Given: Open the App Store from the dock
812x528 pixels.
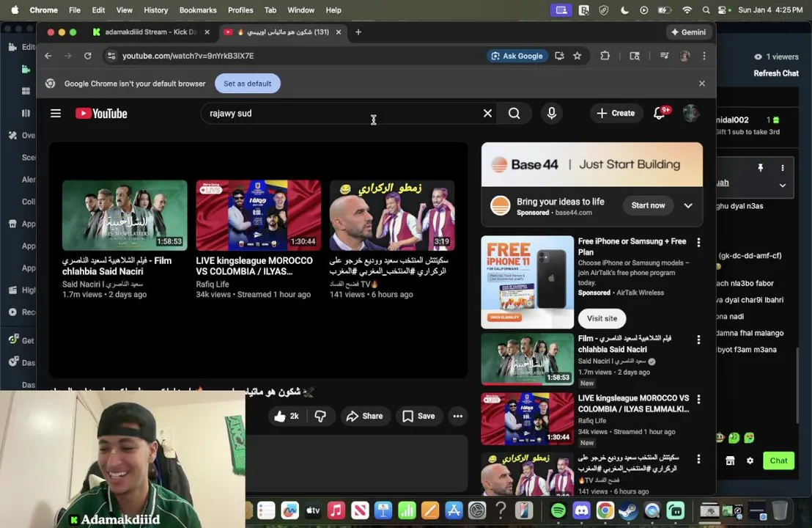Looking at the screenshot, I should [x=454, y=511].
